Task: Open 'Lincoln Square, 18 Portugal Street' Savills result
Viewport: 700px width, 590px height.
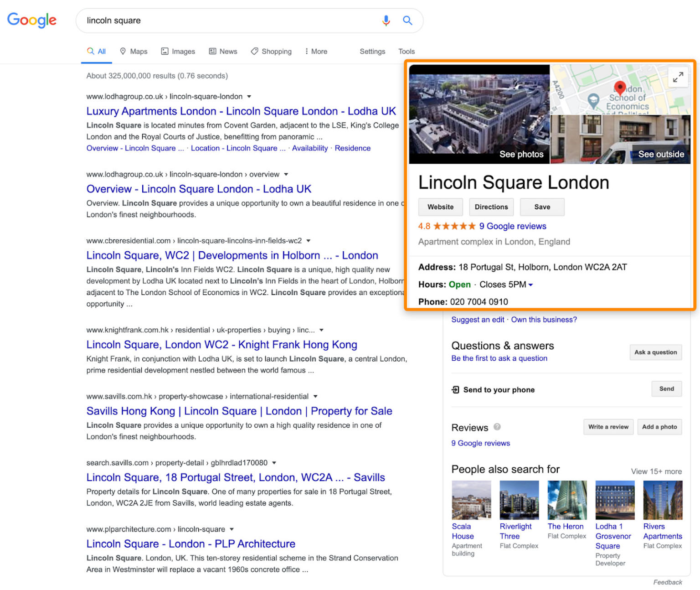Action: pos(236,477)
